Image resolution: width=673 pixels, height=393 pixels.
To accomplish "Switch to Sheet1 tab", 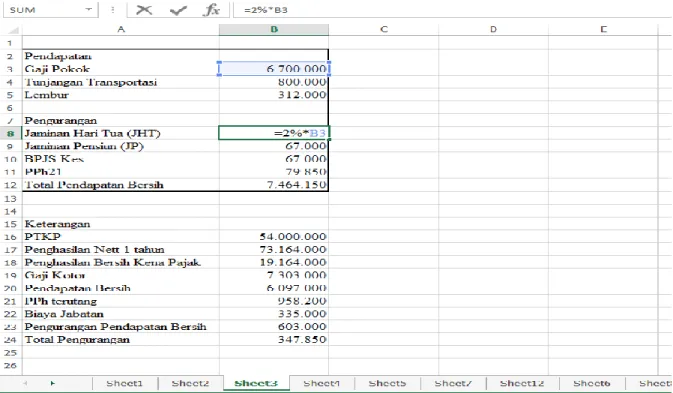I will pos(124,383).
